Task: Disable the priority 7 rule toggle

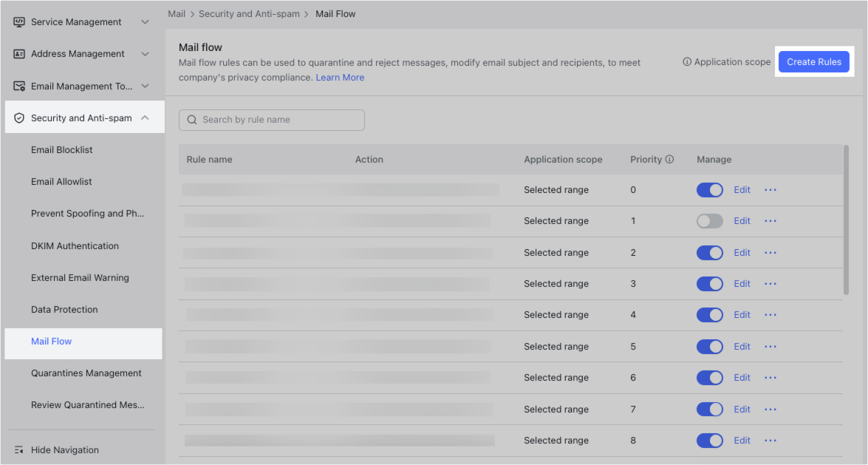Action: click(x=710, y=409)
